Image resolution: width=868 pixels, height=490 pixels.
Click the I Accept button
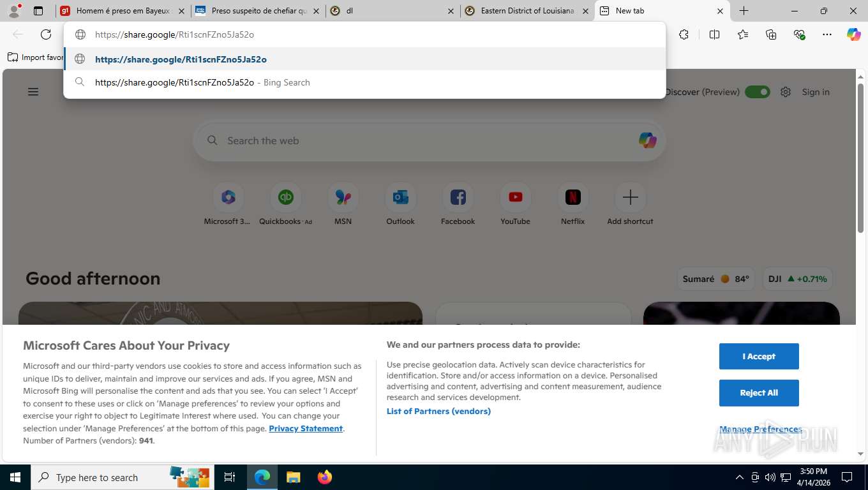click(x=759, y=356)
